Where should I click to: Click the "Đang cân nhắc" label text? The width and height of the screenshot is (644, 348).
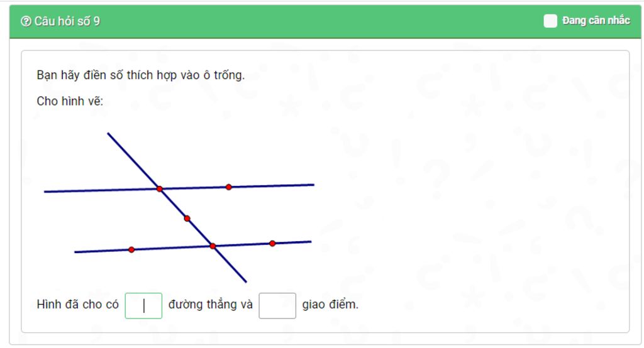click(596, 20)
